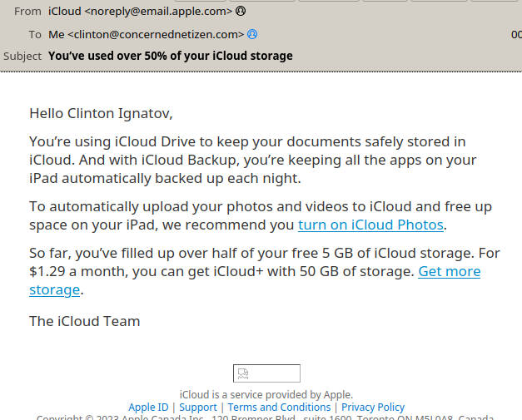Viewport: 522px width, 420px height.
Task: Click 'iCloud is a service provided by Apple.'
Action: (x=266, y=395)
